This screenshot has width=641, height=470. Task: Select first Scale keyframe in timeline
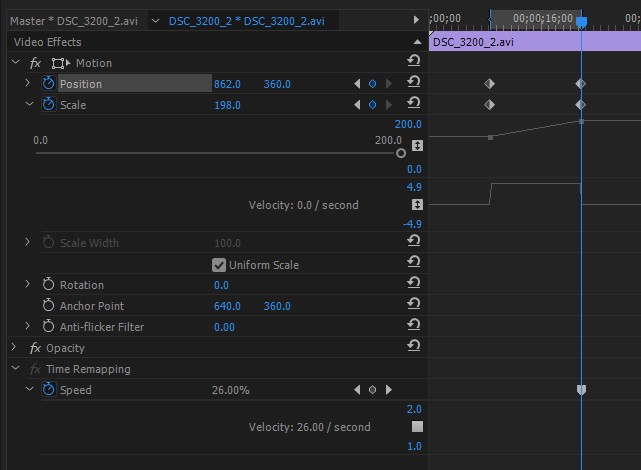tap(490, 105)
